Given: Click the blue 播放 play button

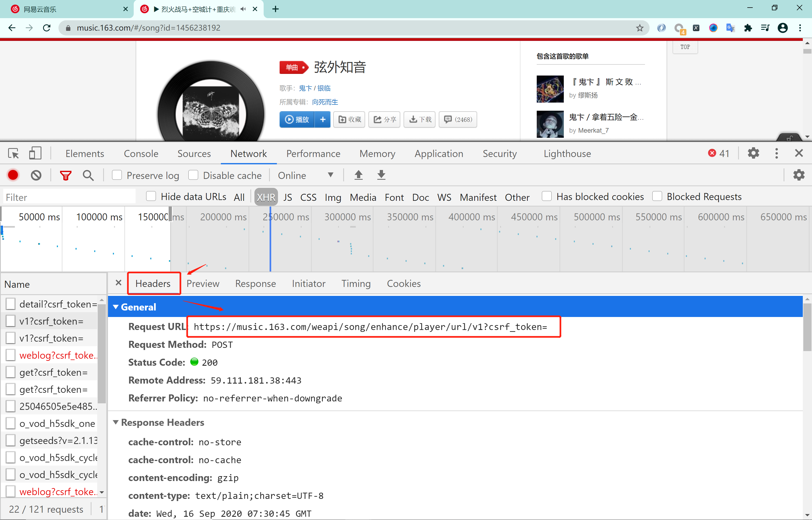Looking at the screenshot, I should [297, 119].
